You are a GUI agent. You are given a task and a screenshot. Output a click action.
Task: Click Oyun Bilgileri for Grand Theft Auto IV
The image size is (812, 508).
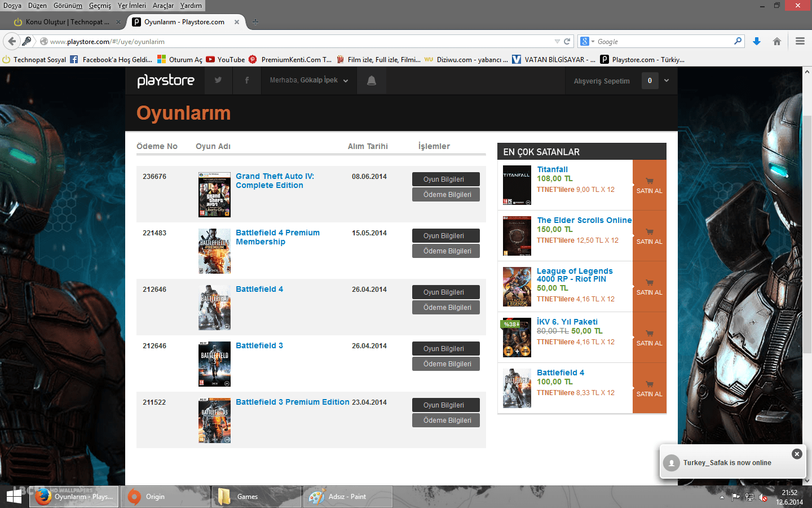[x=446, y=179]
